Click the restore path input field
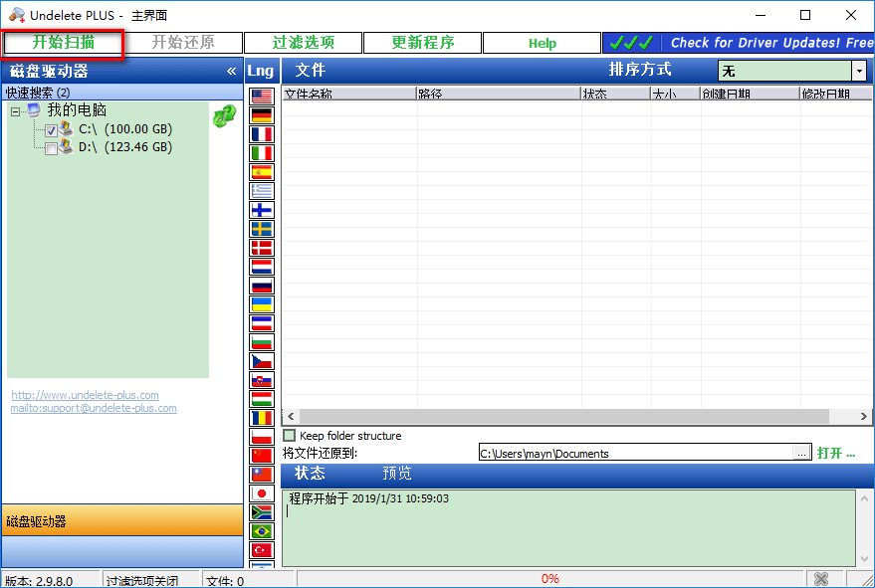This screenshot has width=875, height=588. click(636, 453)
